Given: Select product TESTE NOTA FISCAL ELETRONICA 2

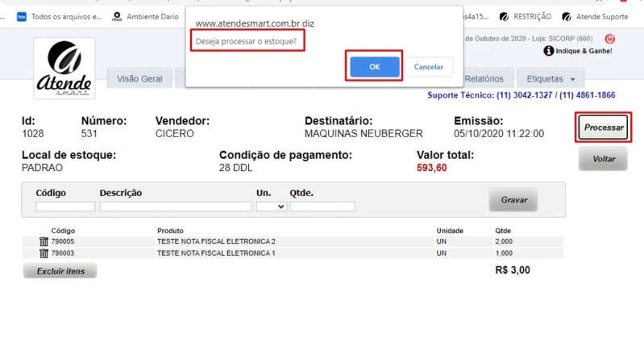Looking at the screenshot, I should [x=216, y=241].
